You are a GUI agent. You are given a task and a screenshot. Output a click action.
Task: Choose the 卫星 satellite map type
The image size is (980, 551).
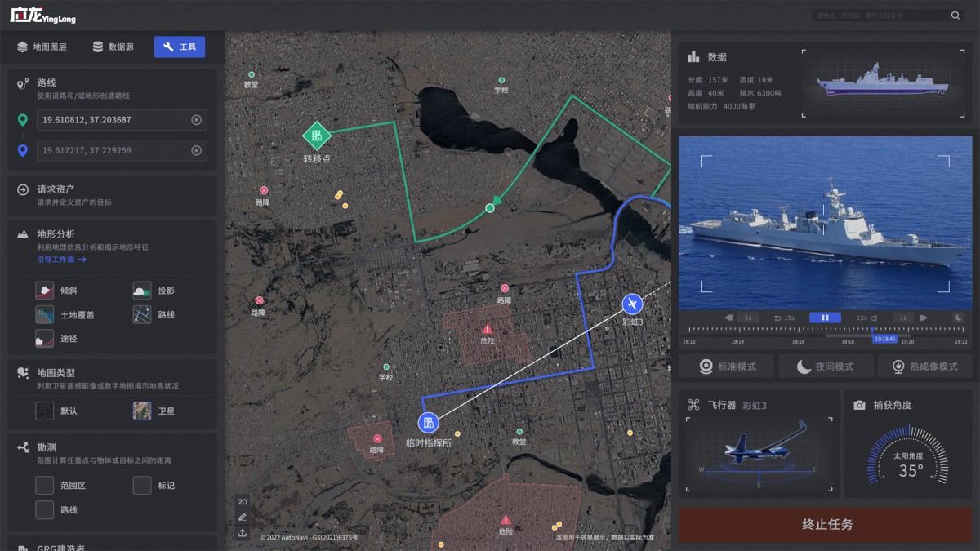point(142,411)
